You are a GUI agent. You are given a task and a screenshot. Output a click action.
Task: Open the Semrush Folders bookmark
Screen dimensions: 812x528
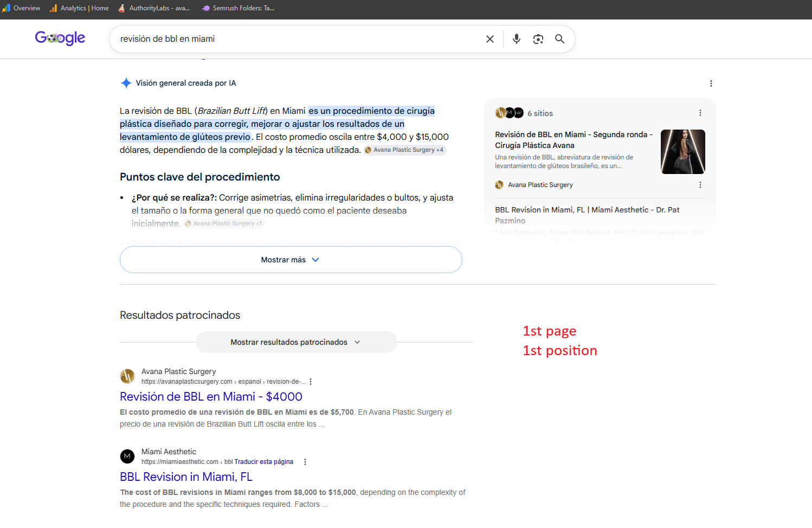tap(238, 8)
